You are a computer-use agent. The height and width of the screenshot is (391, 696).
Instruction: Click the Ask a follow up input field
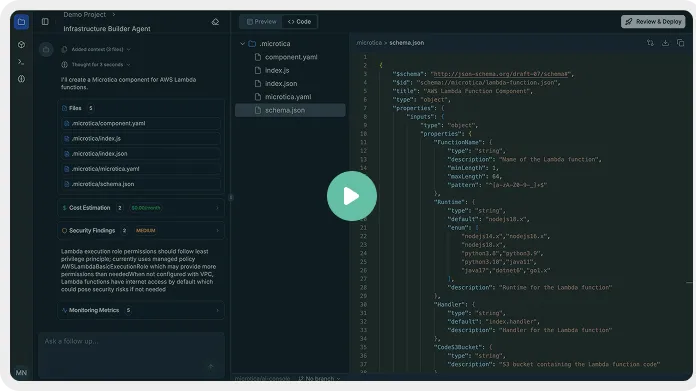point(131,355)
